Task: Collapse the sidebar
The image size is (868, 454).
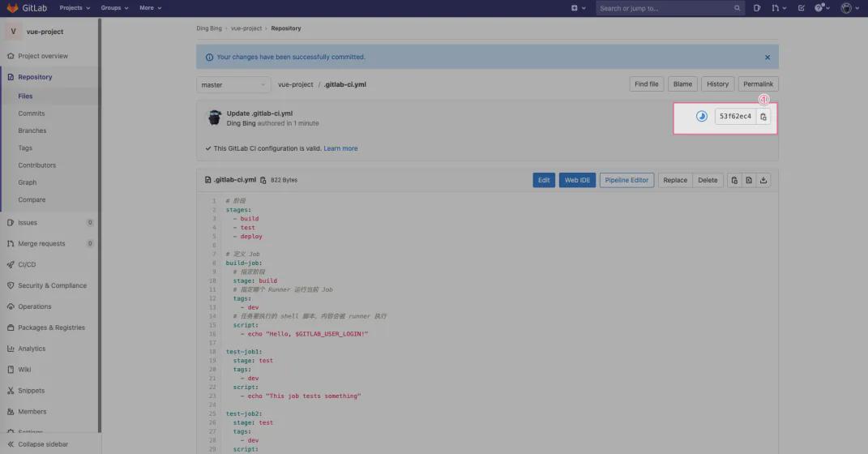Action: 42,444
